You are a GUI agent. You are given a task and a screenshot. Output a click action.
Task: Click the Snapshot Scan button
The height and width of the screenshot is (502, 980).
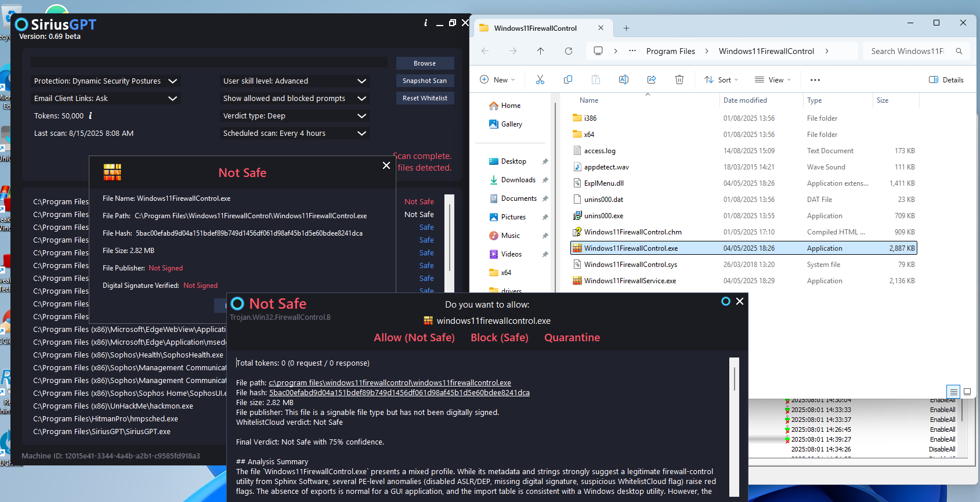coord(425,81)
